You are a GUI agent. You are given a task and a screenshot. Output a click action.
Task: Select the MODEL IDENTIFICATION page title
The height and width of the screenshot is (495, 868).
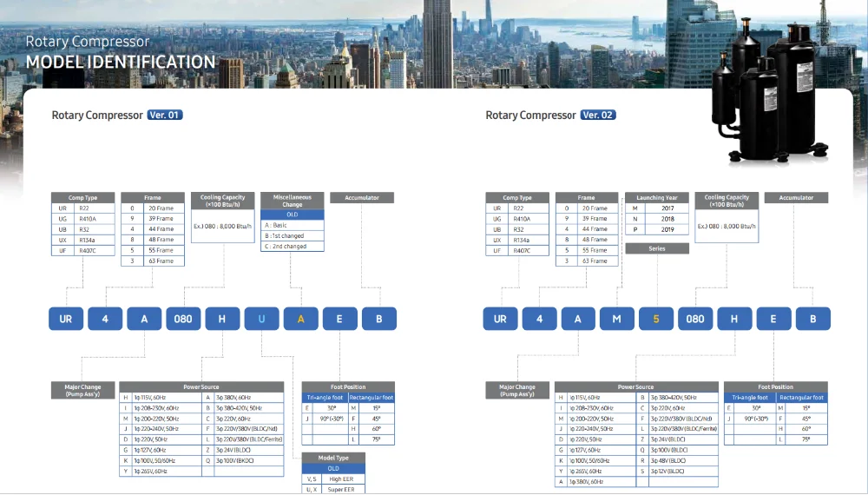coord(121,63)
